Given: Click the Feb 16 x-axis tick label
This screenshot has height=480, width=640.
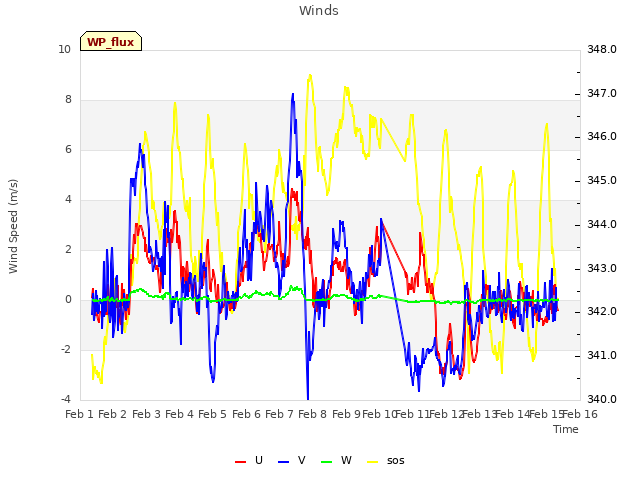Looking at the screenshot, I should point(580,414).
